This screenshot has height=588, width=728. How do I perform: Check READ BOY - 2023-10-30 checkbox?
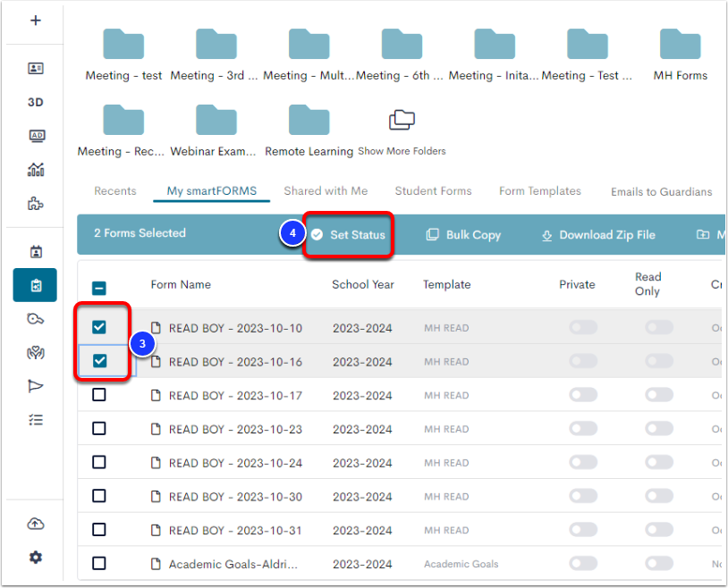pyautogui.click(x=99, y=496)
